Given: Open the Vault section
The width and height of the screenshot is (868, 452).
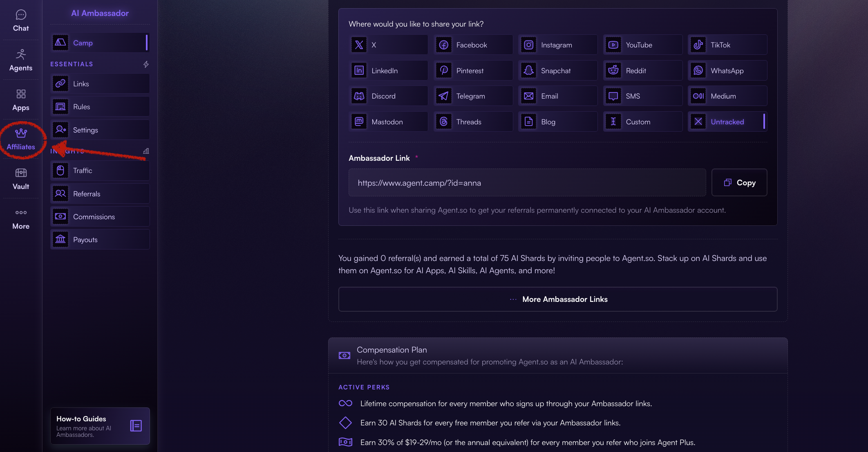Looking at the screenshot, I should tap(21, 179).
